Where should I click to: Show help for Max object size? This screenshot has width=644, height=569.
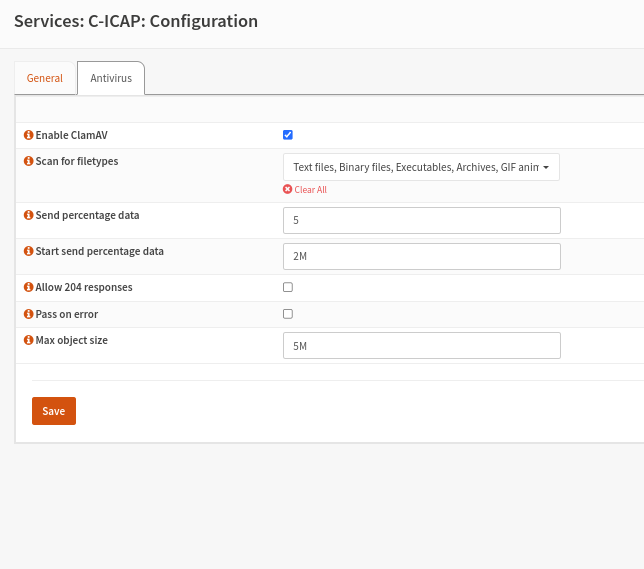(28, 340)
